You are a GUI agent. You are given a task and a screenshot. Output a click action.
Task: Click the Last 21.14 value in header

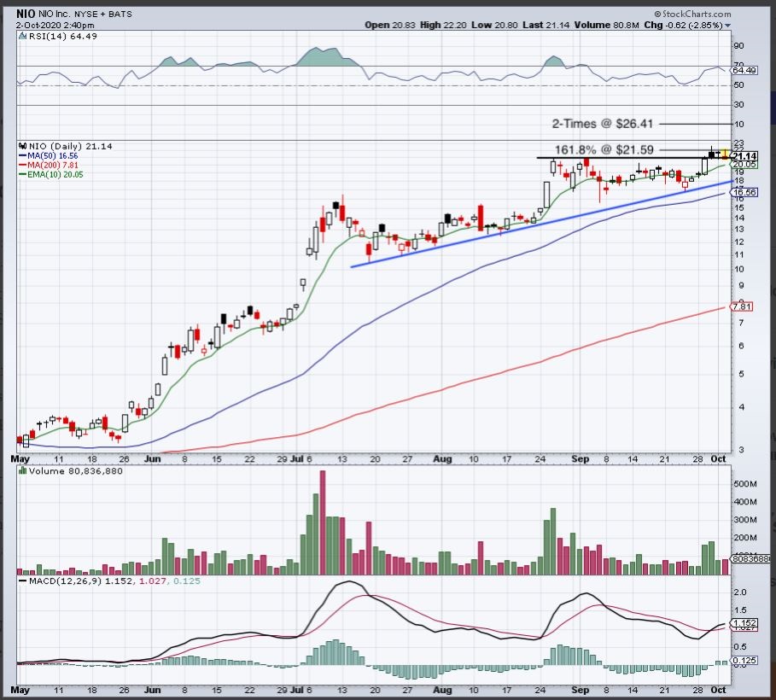point(546,26)
